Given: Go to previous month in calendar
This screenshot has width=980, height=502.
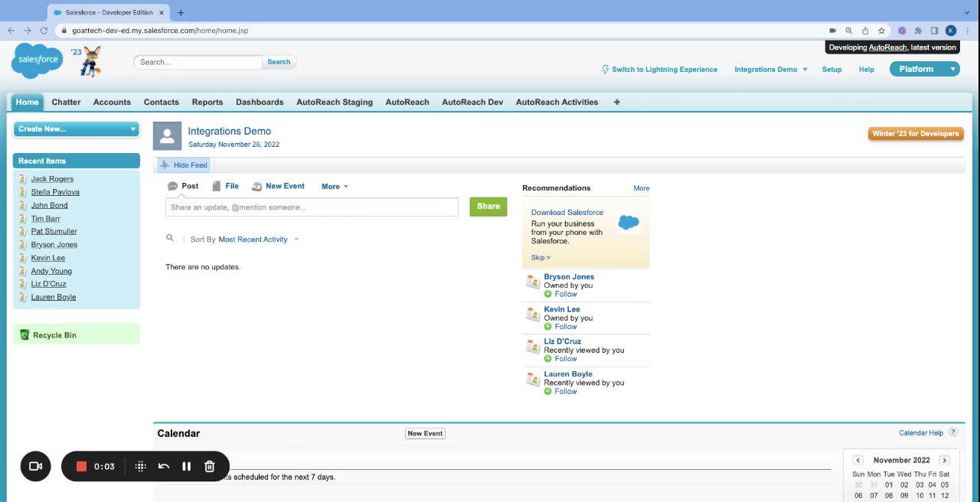Looking at the screenshot, I should (857, 460).
